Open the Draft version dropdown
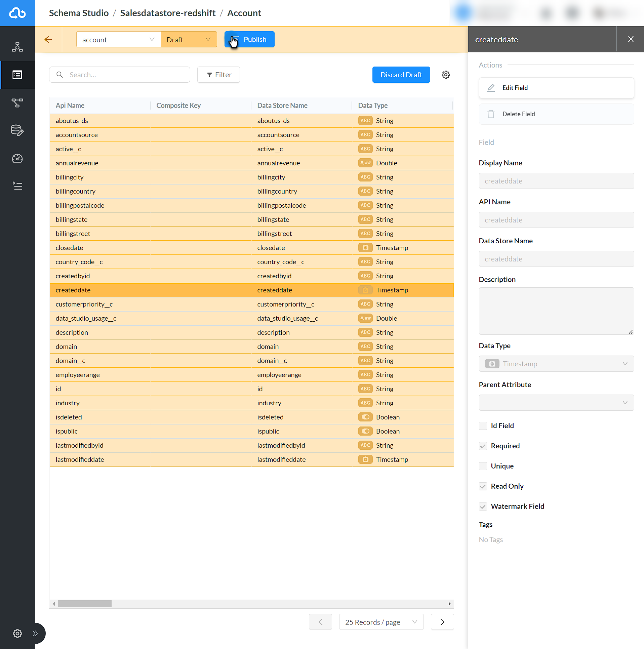Image resolution: width=644 pixels, height=649 pixels. pyautogui.click(x=189, y=40)
